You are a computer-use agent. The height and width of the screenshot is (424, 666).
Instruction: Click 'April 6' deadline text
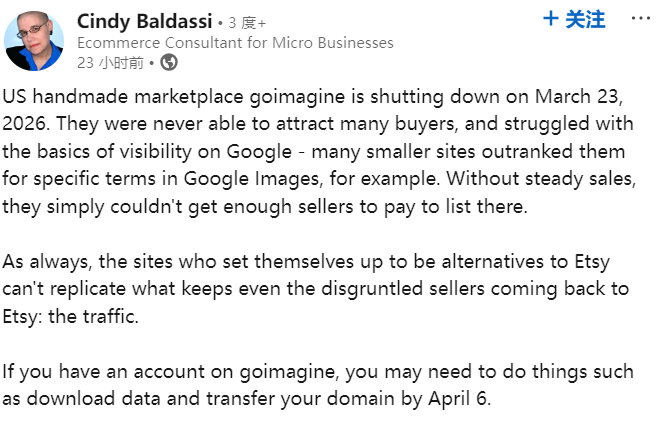coord(459,397)
